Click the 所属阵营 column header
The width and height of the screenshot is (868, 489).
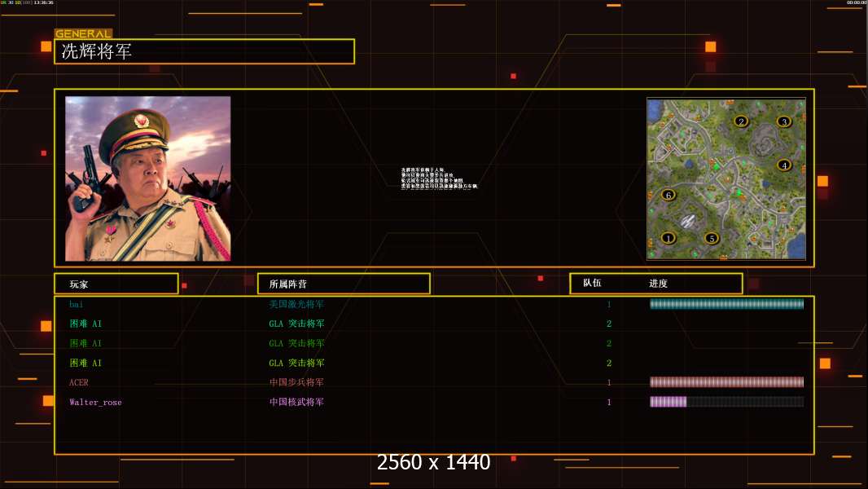point(288,284)
